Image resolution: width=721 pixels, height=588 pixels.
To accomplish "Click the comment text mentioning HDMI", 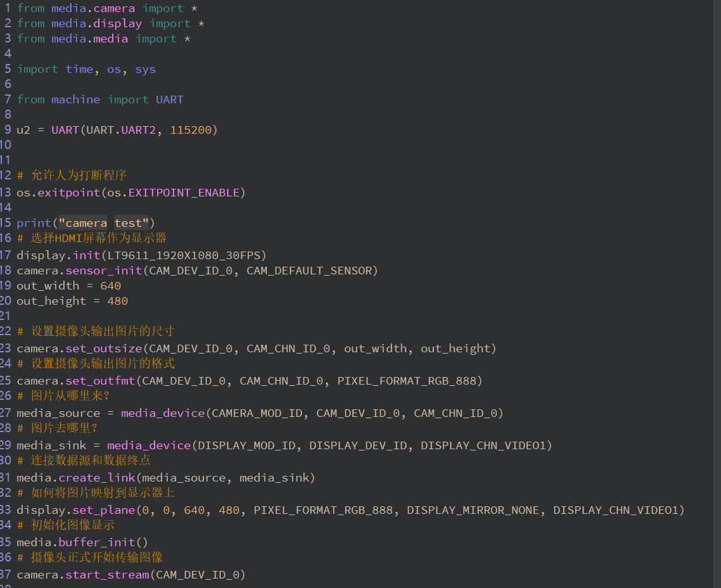I will point(98,239).
